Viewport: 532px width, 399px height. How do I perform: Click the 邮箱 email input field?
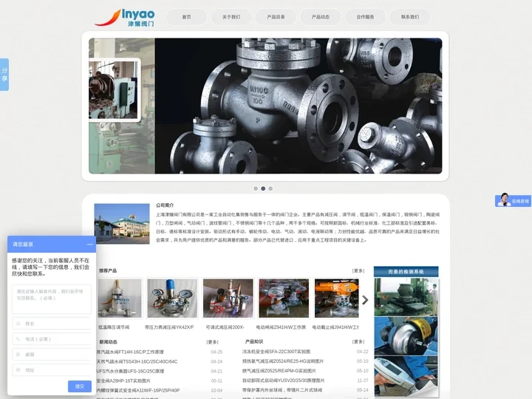(x=52, y=354)
